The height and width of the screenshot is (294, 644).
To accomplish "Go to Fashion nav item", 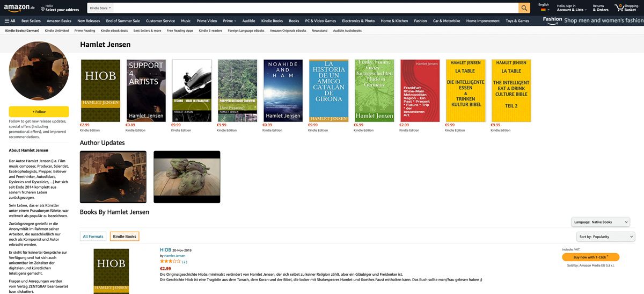I will pos(421,21).
